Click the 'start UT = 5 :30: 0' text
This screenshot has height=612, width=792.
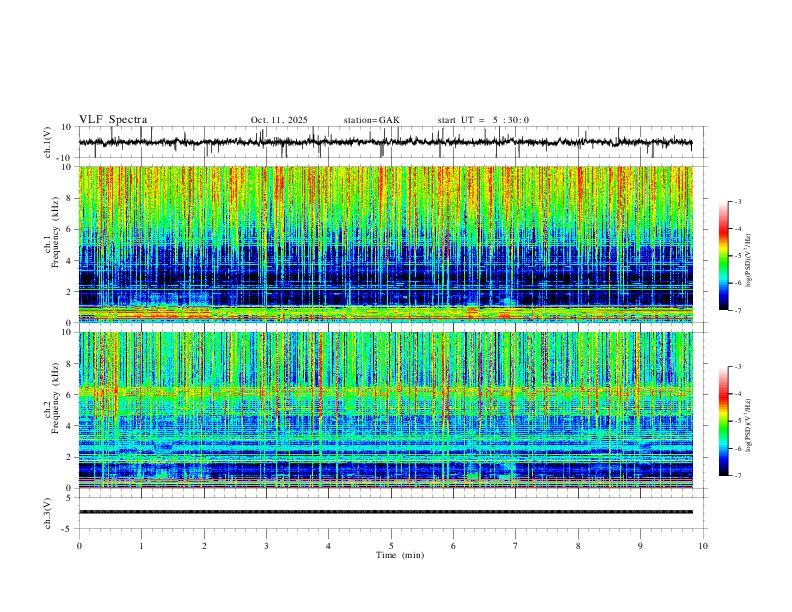coord(483,120)
